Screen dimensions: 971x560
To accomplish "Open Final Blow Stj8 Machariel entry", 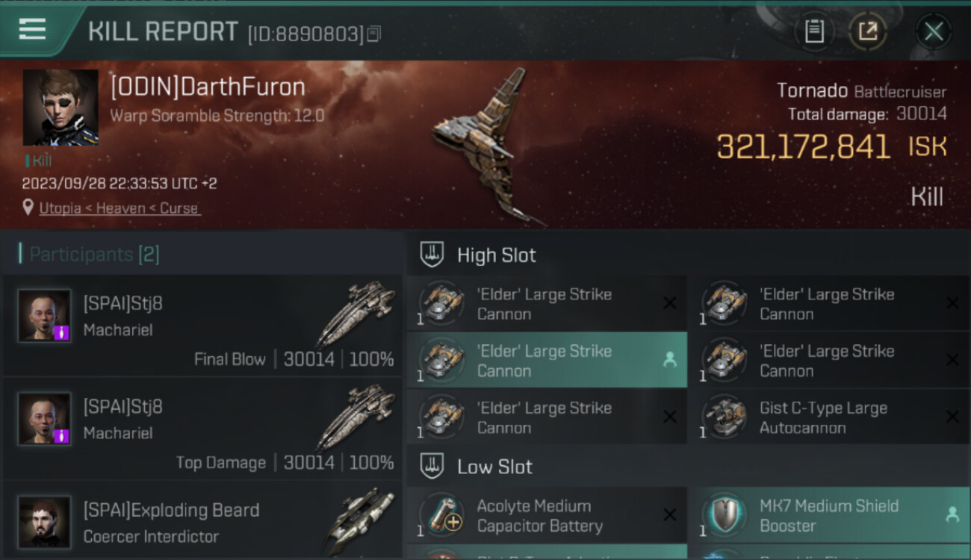I will pos(202,325).
